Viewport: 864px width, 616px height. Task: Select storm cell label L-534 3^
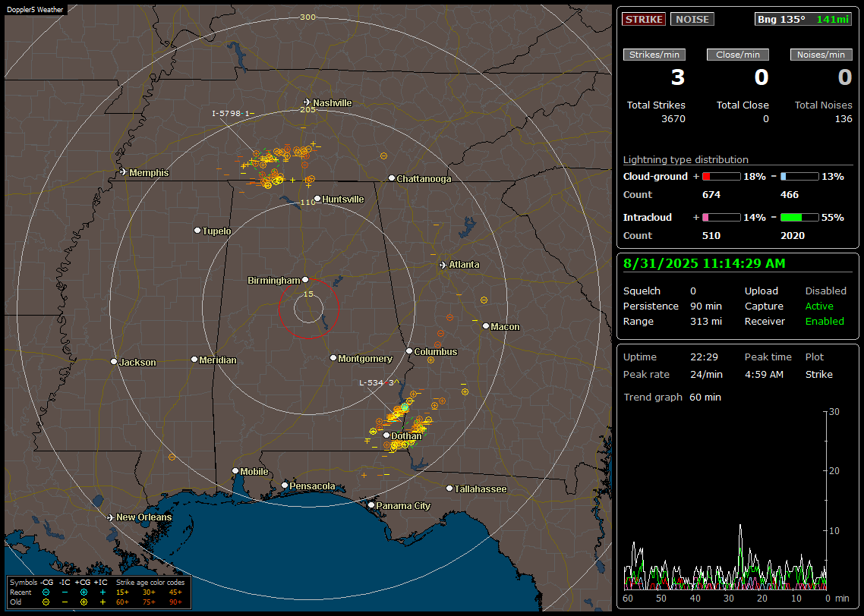coord(379,382)
